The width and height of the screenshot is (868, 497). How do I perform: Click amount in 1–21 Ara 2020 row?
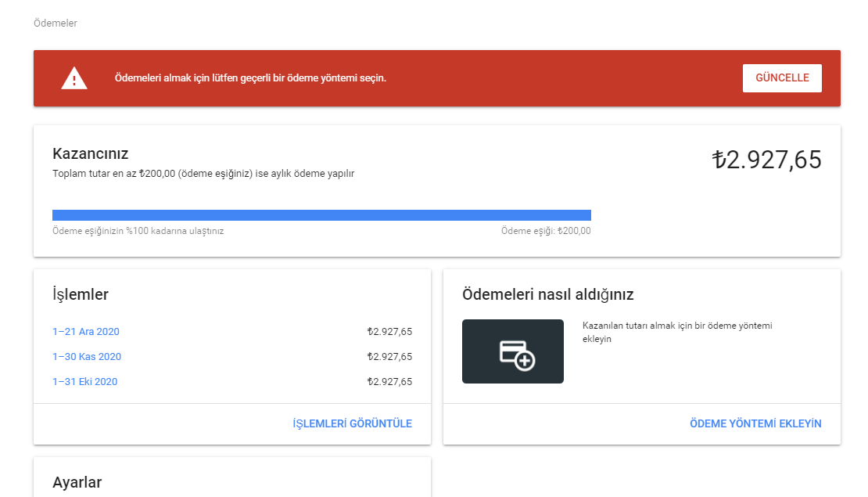click(389, 331)
